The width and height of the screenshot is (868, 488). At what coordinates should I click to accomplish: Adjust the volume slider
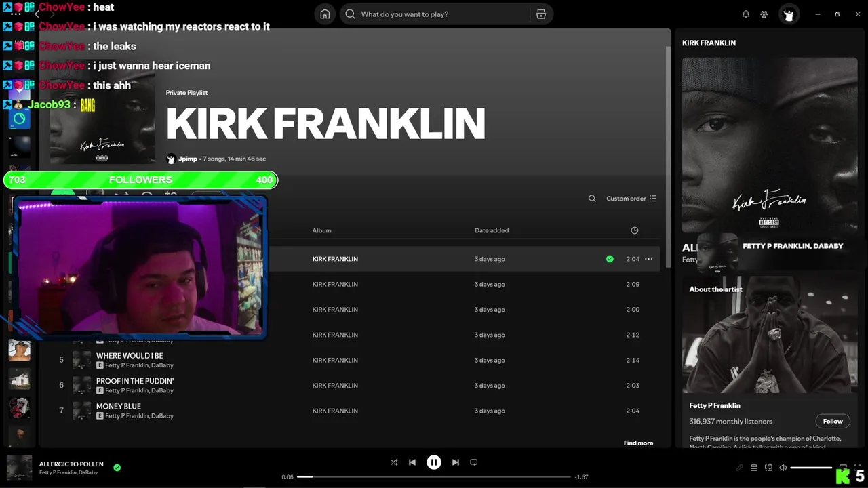pyautogui.click(x=811, y=468)
